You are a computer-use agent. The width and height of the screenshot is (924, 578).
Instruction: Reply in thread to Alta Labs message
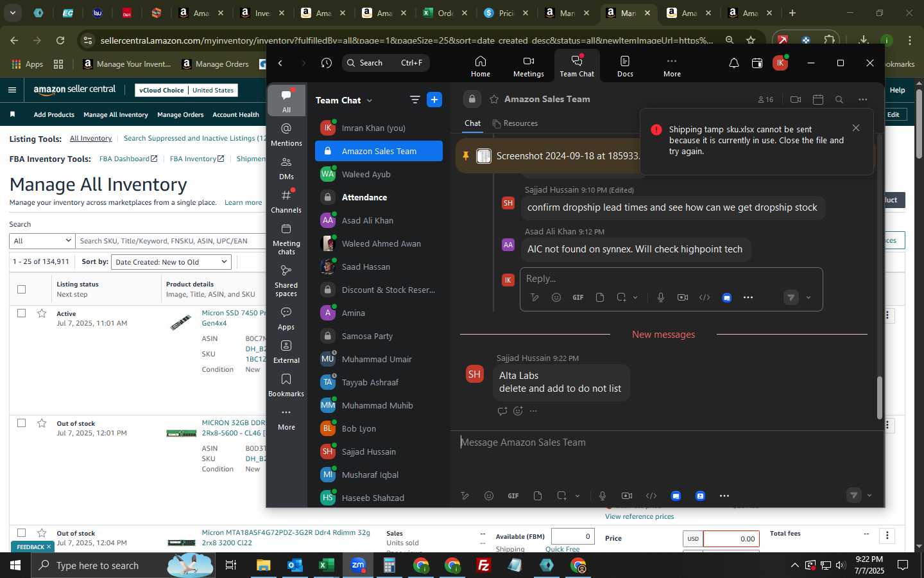click(x=502, y=411)
